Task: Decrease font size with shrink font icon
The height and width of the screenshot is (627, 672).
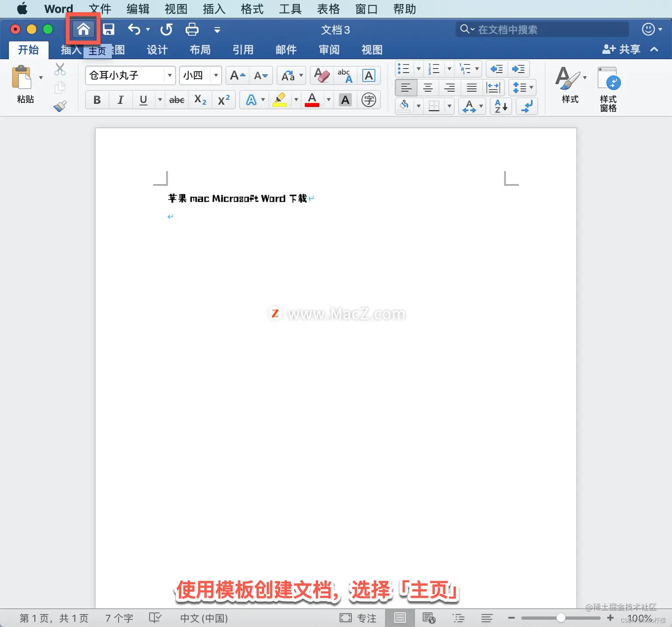Action: (261, 76)
